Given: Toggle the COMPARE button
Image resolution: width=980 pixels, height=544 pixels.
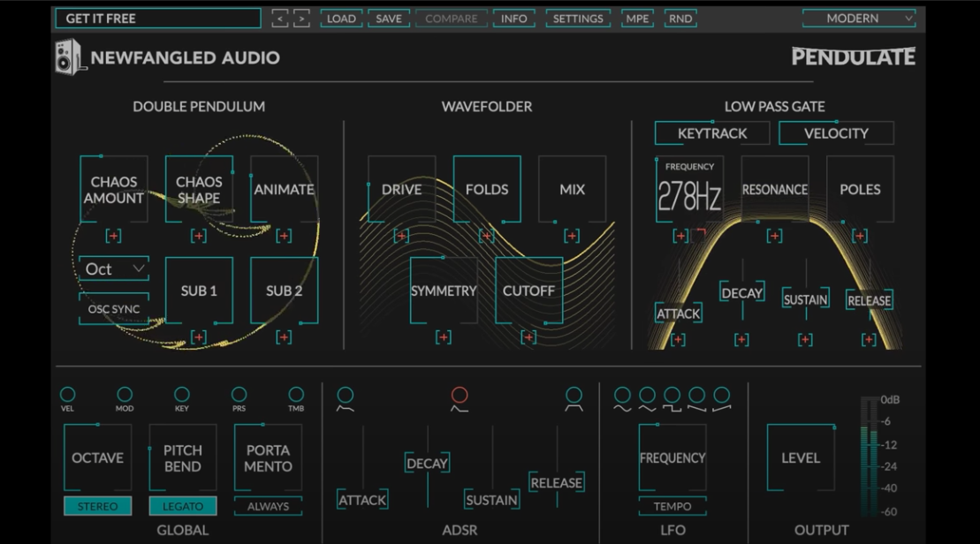Looking at the screenshot, I should (452, 19).
